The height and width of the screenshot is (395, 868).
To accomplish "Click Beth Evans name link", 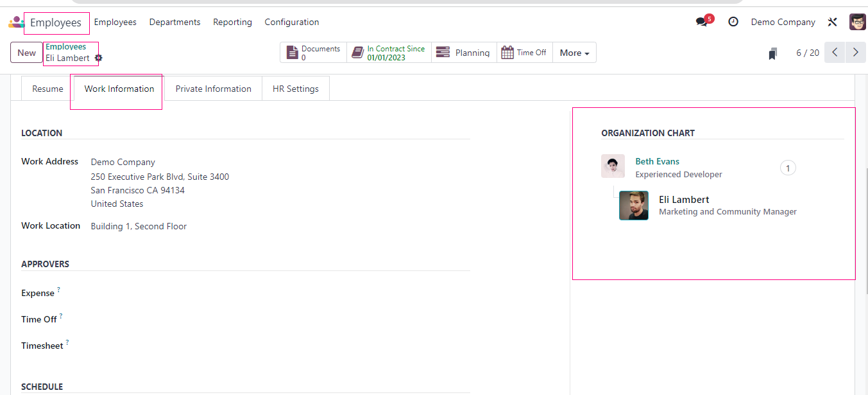I will click(658, 161).
